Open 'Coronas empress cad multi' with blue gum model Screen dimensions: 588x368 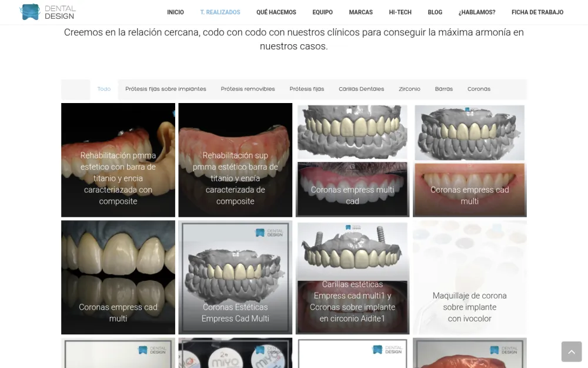(118, 277)
